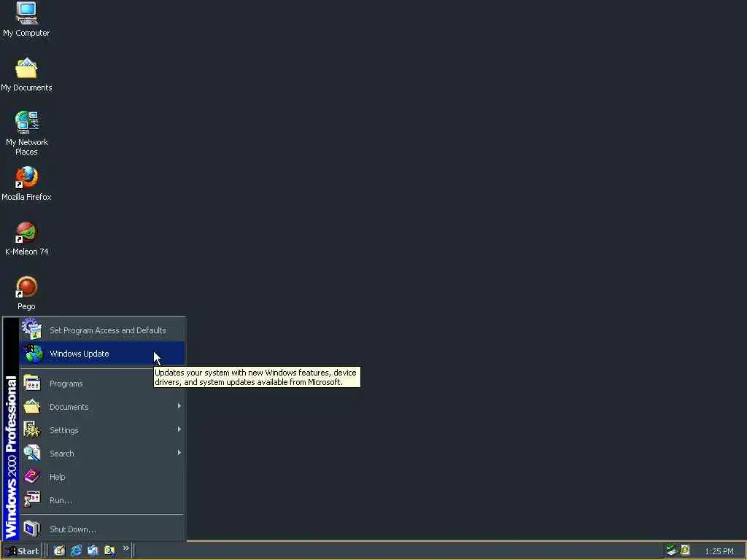The height and width of the screenshot is (560, 747).
Task: Click the Pego desktop shortcut
Action: pyautogui.click(x=26, y=293)
